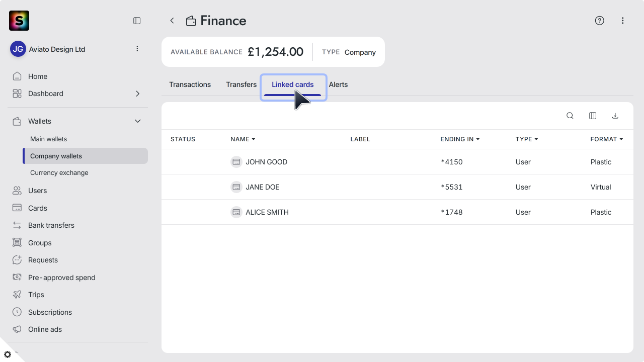Select Company wallets submenu item

[86, 156]
